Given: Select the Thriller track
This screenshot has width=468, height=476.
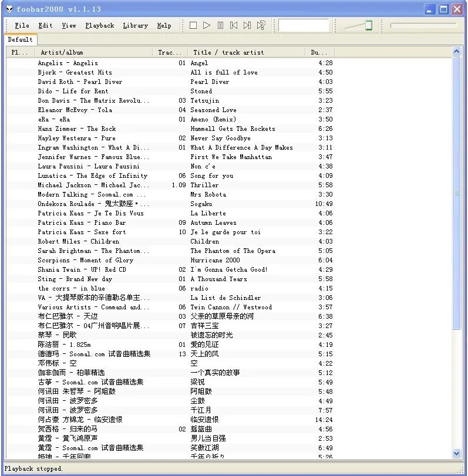Looking at the screenshot, I should click(204, 185).
